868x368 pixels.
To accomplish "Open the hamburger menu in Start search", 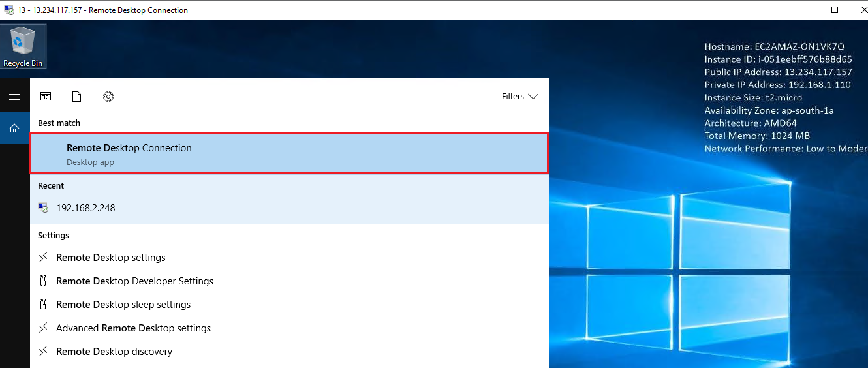I will tap(14, 97).
